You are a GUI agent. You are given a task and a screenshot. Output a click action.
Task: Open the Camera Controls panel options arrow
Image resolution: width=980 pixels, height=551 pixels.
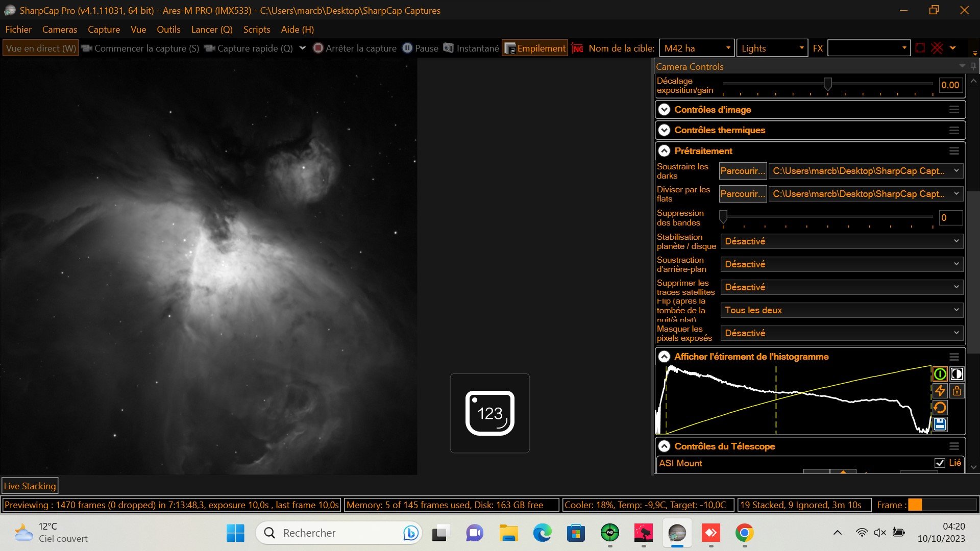[962, 66]
